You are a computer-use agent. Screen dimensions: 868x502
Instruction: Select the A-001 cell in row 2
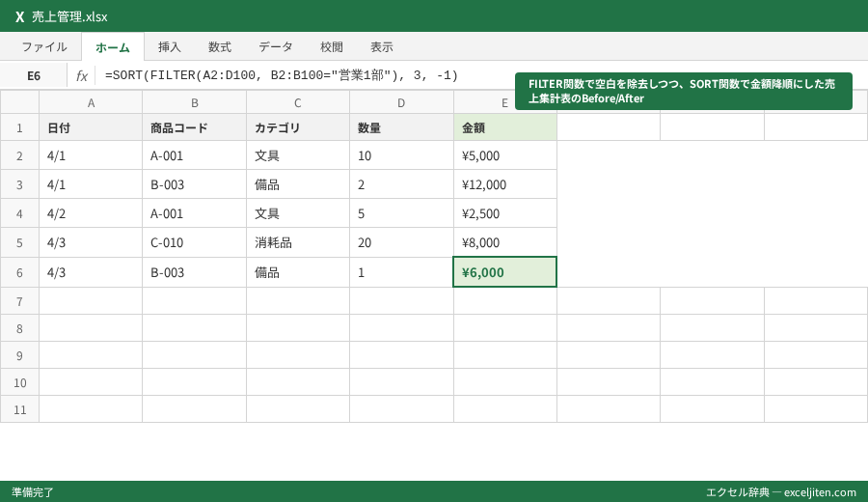click(194, 155)
